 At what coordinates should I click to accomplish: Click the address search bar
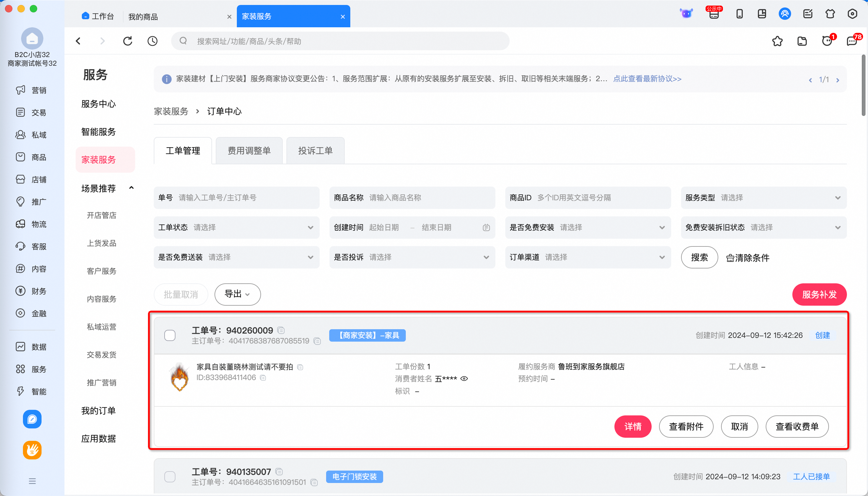click(340, 41)
